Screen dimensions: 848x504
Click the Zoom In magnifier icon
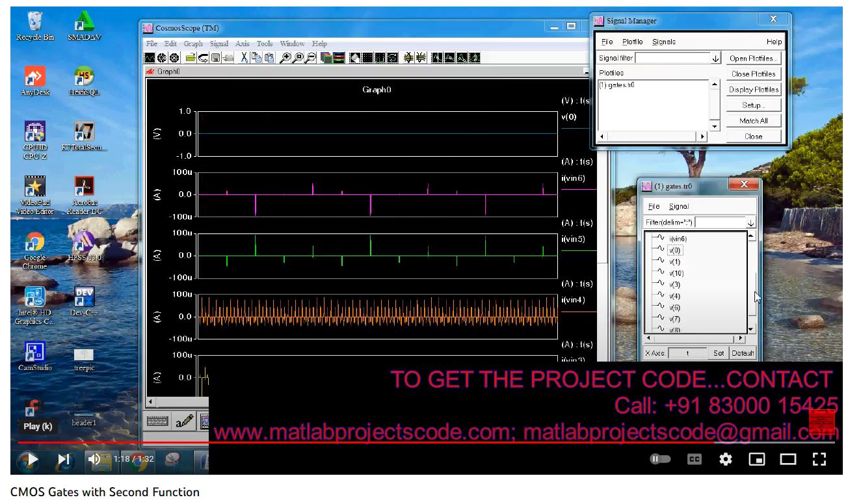click(x=285, y=58)
